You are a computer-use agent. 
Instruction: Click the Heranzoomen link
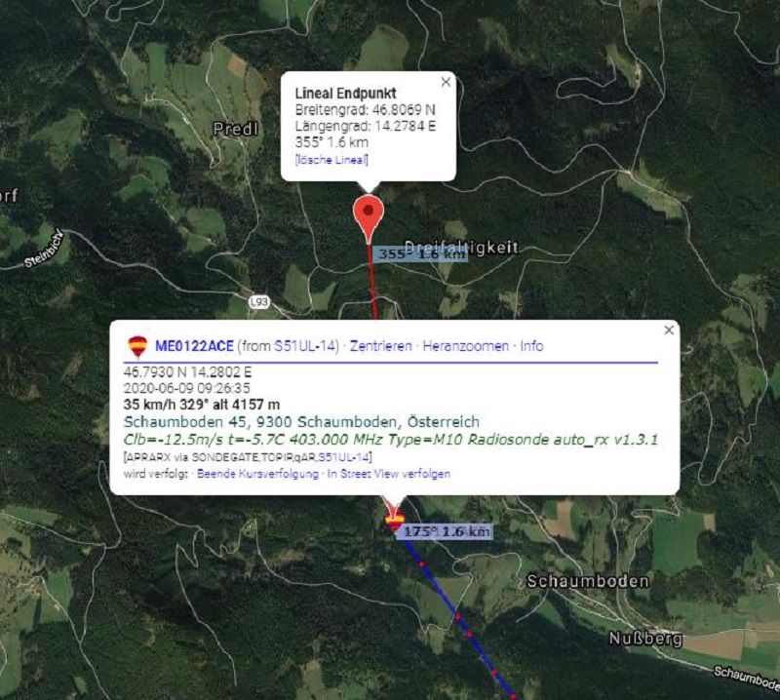(x=466, y=346)
